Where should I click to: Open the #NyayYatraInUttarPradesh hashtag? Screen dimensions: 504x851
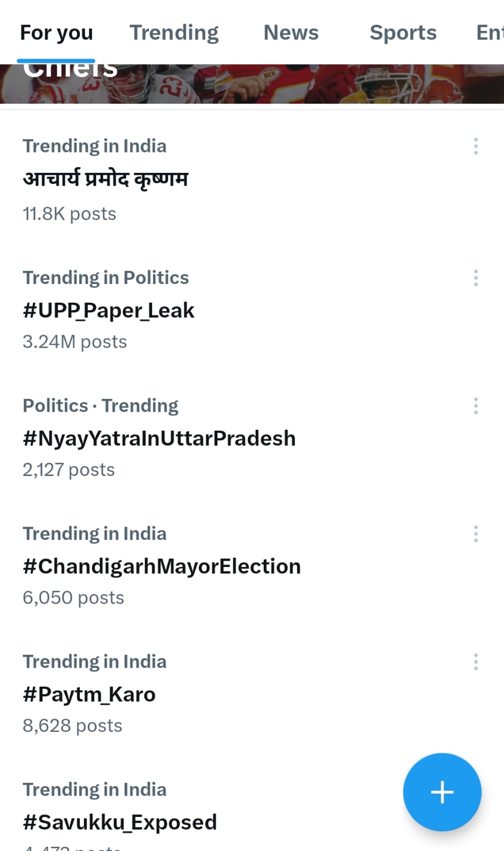(x=159, y=439)
